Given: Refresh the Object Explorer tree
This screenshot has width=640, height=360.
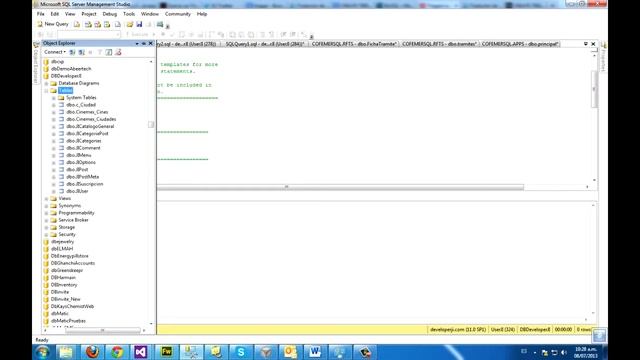Looking at the screenshot, I should 109,52.
